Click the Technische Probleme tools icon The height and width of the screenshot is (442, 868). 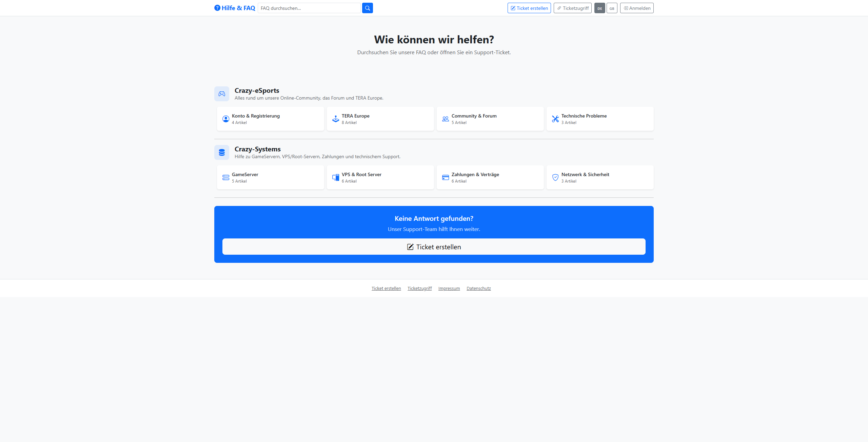pyautogui.click(x=555, y=119)
